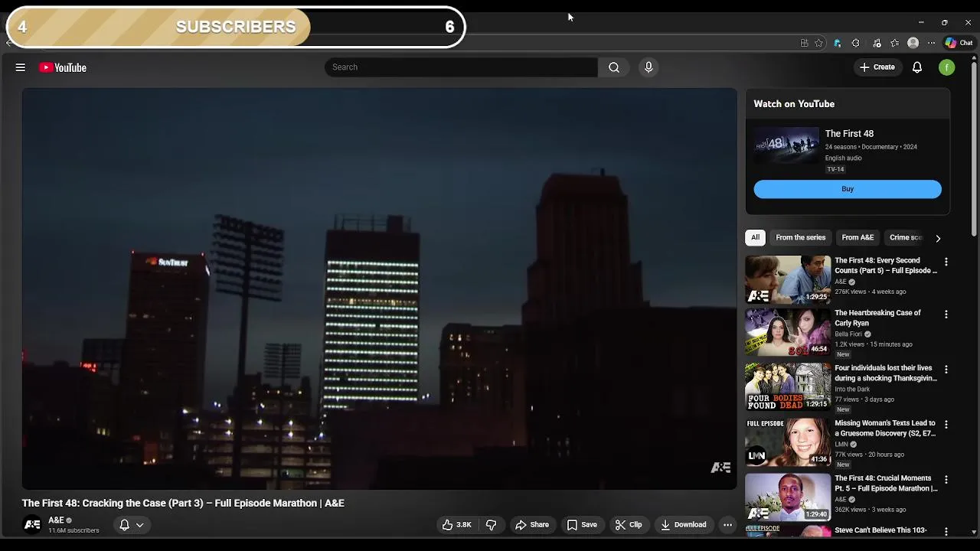Start voice search with microphone
This screenshot has height=551, width=980.
pos(648,67)
